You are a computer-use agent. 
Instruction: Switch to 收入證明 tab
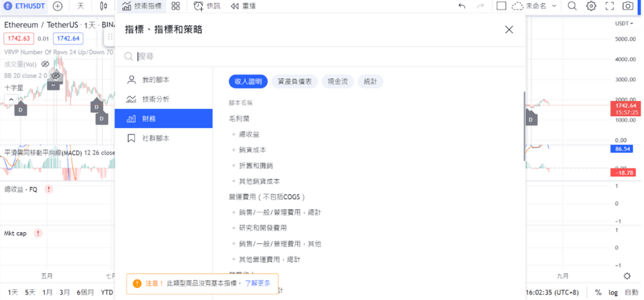(x=248, y=82)
